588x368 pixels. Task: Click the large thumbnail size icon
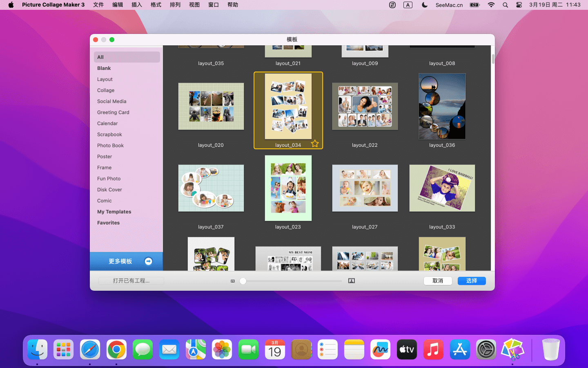[x=352, y=281]
